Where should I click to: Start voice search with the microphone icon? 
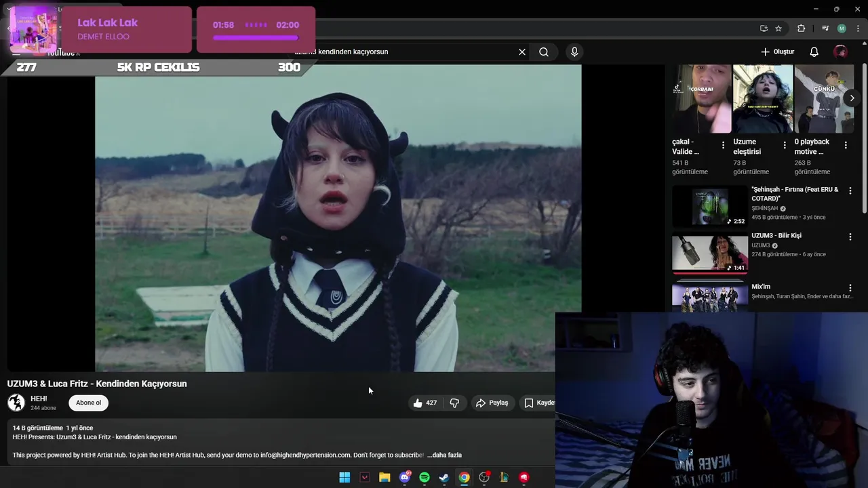(574, 52)
